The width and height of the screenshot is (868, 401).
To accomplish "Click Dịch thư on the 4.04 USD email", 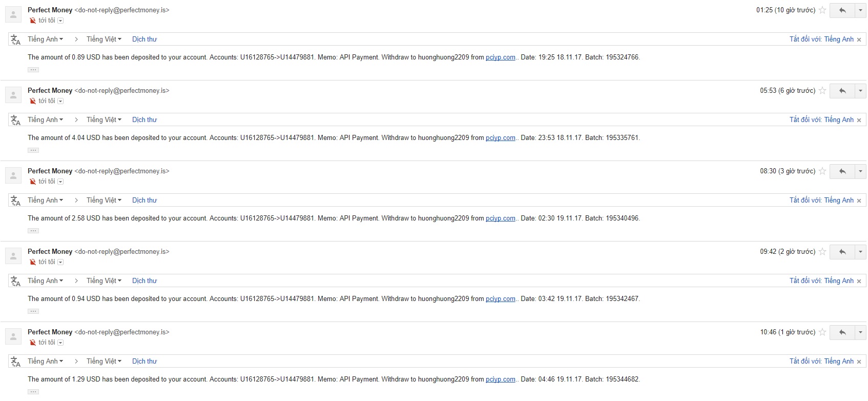I will pos(144,120).
